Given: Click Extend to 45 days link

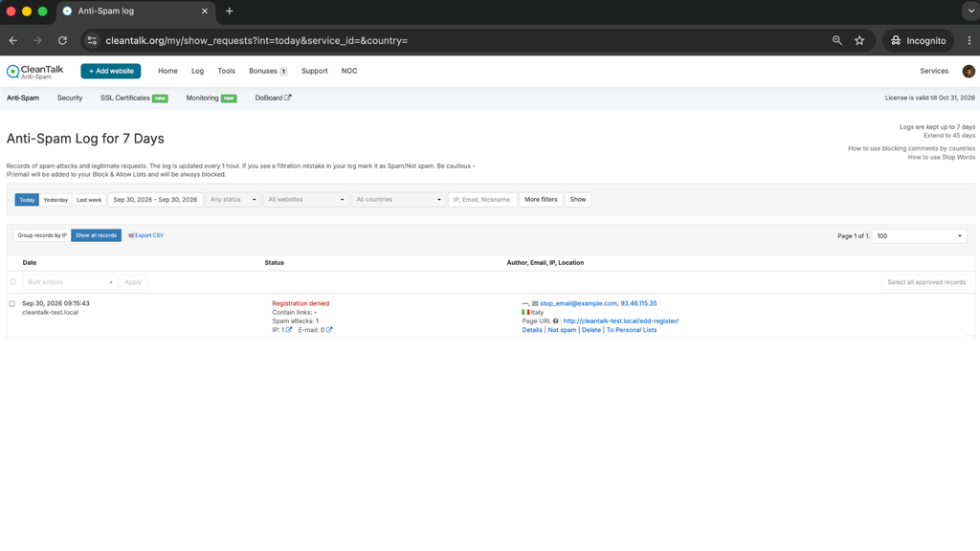Looking at the screenshot, I should (x=949, y=136).
